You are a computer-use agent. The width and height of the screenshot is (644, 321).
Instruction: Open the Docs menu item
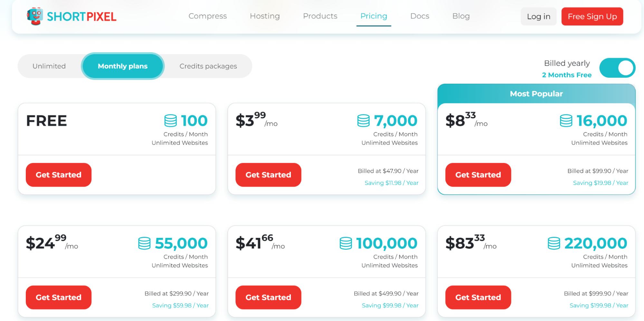pyautogui.click(x=420, y=16)
